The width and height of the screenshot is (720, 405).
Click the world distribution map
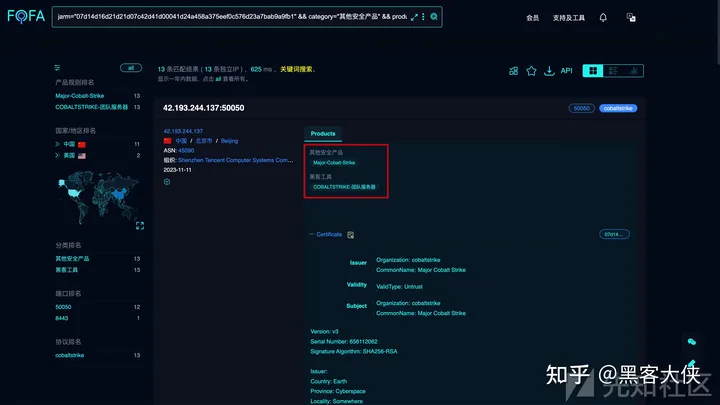[98, 197]
